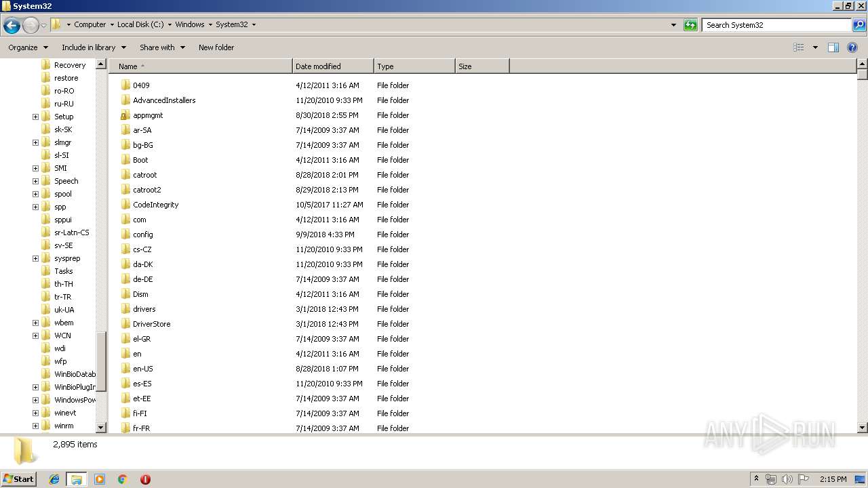Click the New folder button

216,47
